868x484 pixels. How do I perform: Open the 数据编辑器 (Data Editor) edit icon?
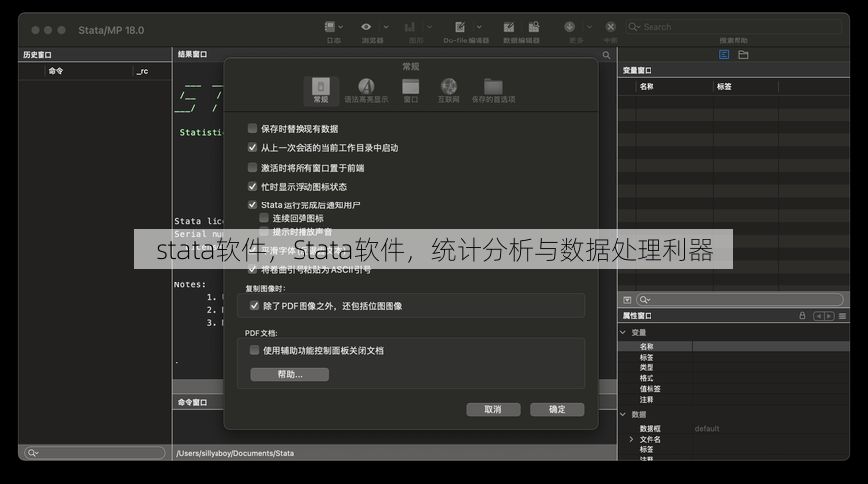click(509, 27)
